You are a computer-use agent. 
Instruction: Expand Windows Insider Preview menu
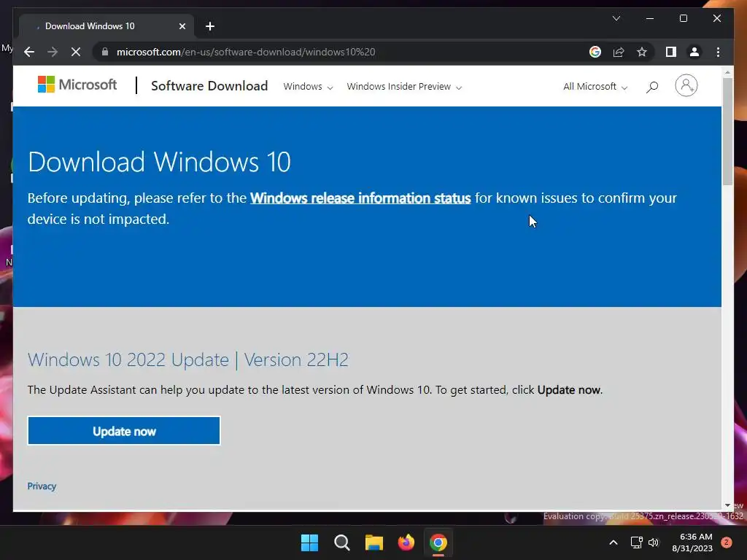404,87
